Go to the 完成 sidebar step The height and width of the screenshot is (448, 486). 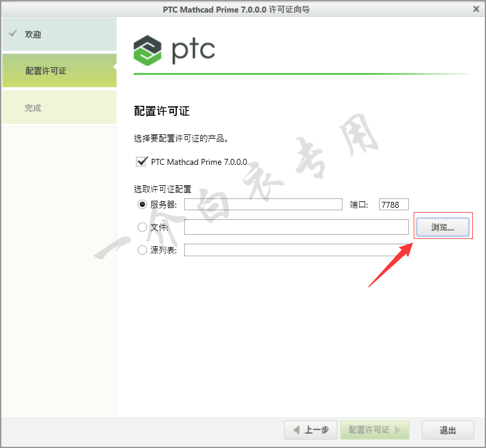coord(60,108)
